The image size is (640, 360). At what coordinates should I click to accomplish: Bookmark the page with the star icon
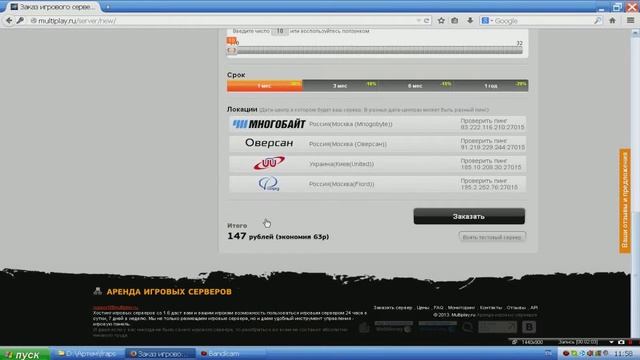click(x=441, y=20)
